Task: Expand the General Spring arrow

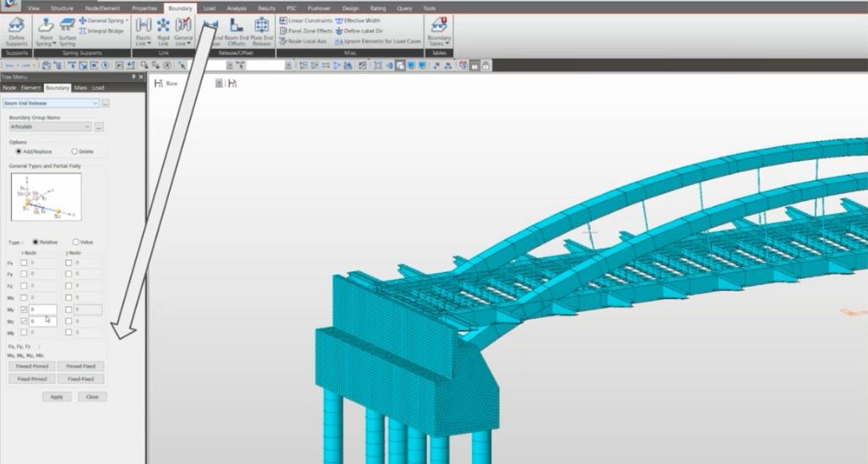Action: (x=127, y=20)
